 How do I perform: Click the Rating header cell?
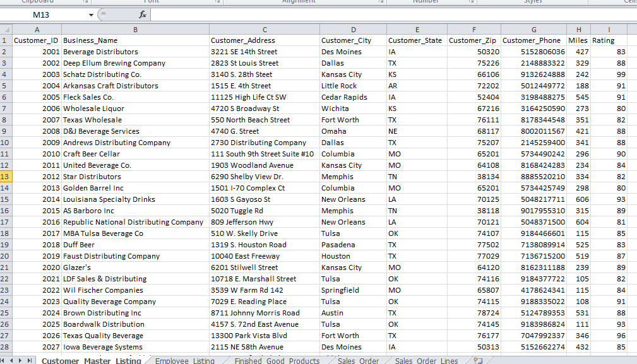point(609,40)
